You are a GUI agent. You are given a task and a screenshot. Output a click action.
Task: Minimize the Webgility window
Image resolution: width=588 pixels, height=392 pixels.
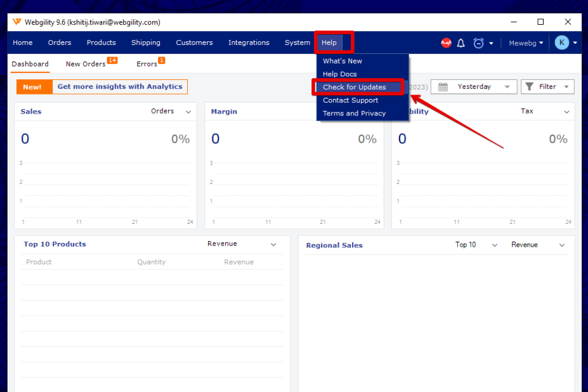pyautogui.click(x=514, y=22)
